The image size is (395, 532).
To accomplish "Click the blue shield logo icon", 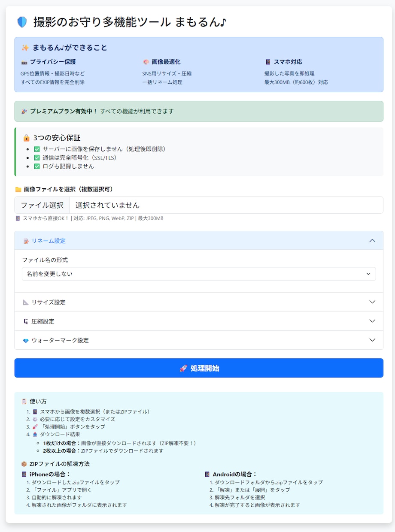I will pos(22,22).
